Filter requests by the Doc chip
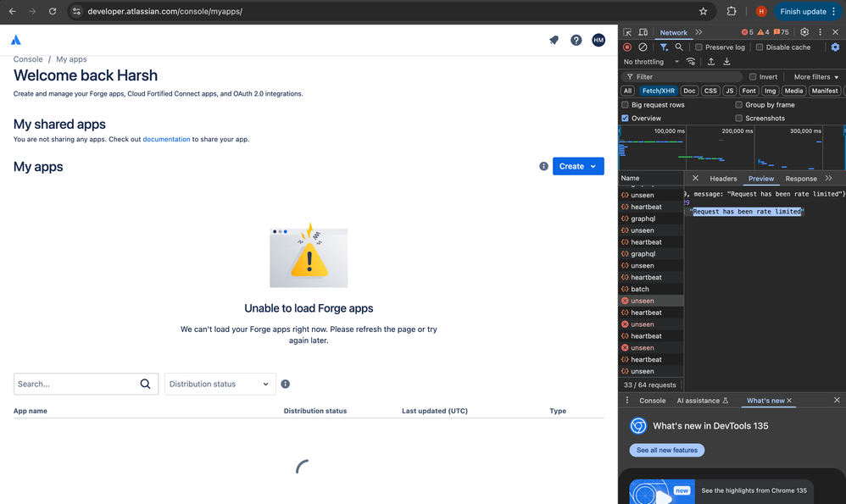Screen dimensions: 846x504 click(x=689, y=91)
